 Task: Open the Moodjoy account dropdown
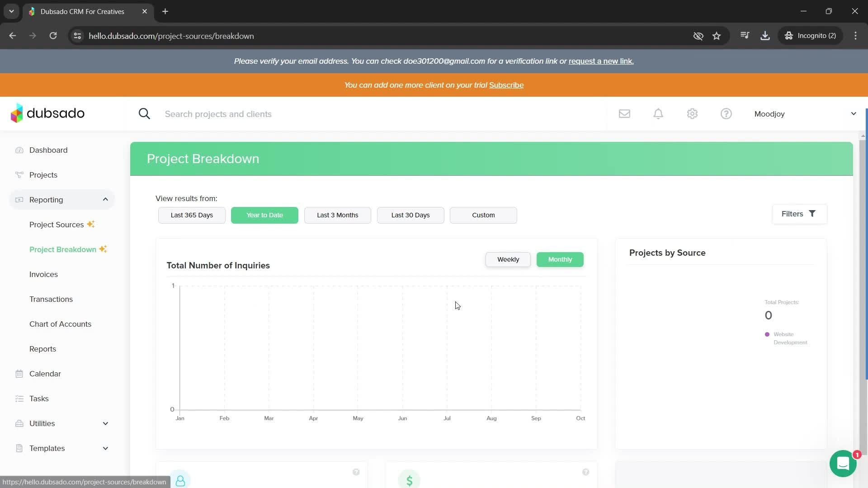805,114
